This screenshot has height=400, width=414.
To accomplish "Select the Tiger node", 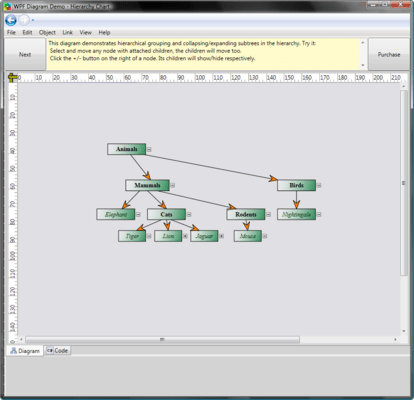I will tap(132, 236).
